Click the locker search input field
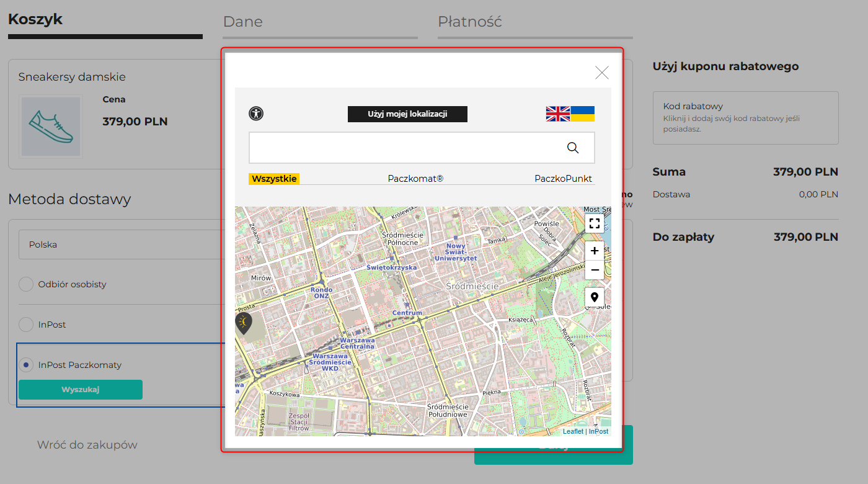 click(x=403, y=148)
